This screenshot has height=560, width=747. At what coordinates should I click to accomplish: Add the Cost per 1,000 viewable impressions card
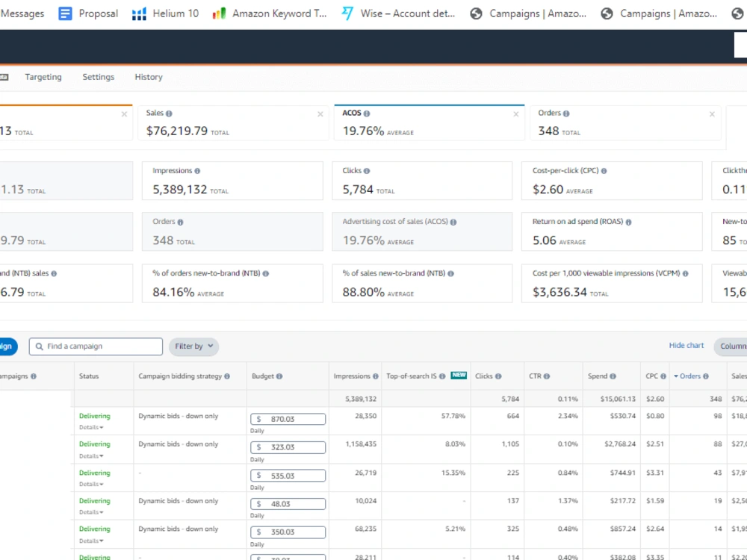point(612,283)
